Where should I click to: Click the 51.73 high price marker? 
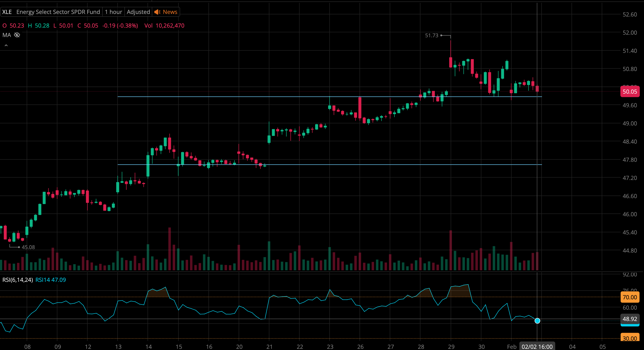click(432, 35)
